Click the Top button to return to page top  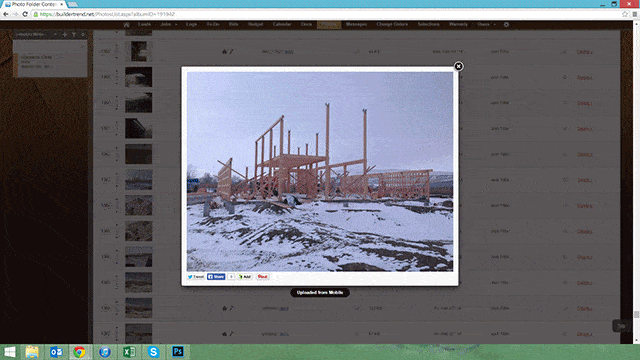pyautogui.click(x=621, y=326)
